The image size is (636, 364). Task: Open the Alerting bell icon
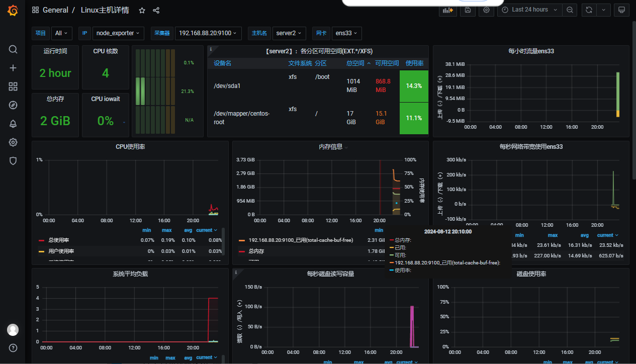tap(13, 124)
